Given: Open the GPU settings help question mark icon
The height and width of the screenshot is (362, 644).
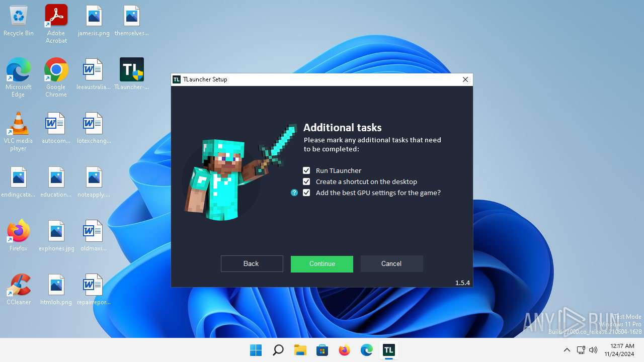Looking at the screenshot, I should click(294, 193).
